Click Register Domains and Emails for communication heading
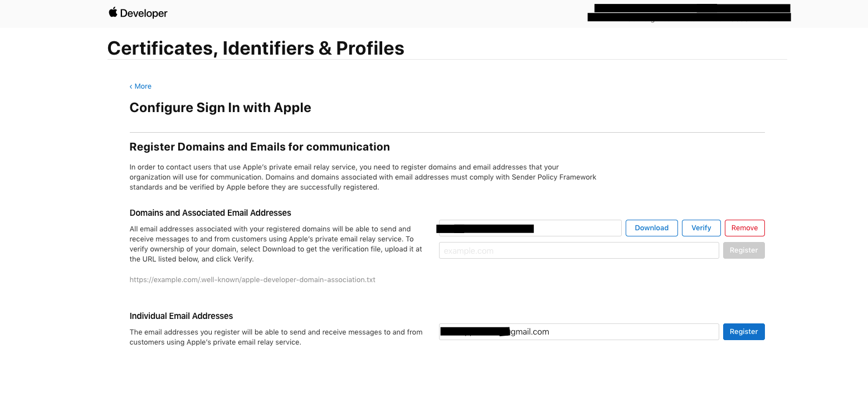 (x=260, y=147)
